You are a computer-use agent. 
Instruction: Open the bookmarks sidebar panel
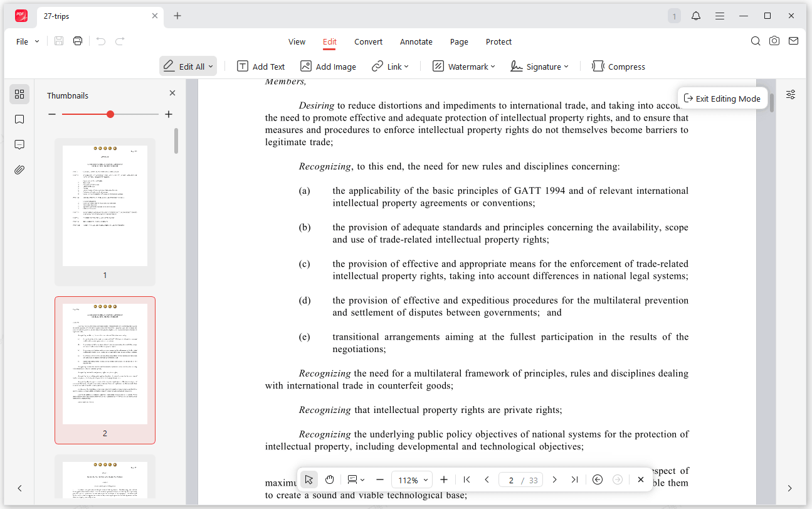click(19, 119)
